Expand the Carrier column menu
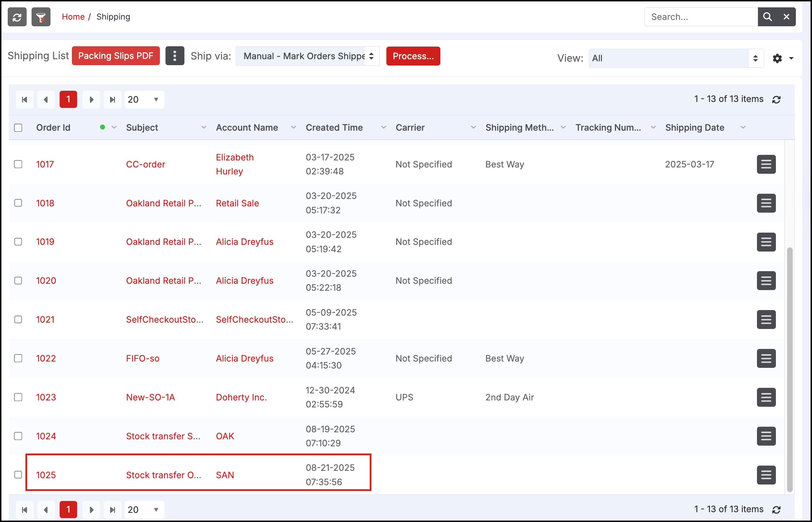The width and height of the screenshot is (812, 522). coord(473,128)
